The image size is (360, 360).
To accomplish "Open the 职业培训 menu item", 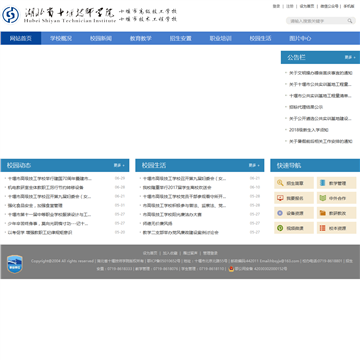I will 220,38.
